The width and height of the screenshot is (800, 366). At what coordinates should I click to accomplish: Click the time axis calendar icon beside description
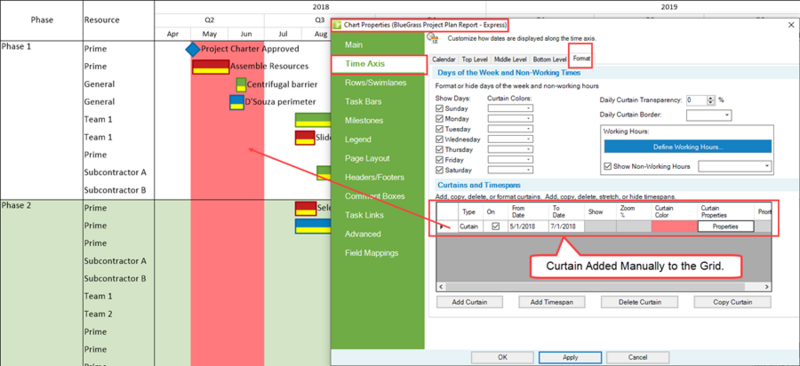click(433, 38)
